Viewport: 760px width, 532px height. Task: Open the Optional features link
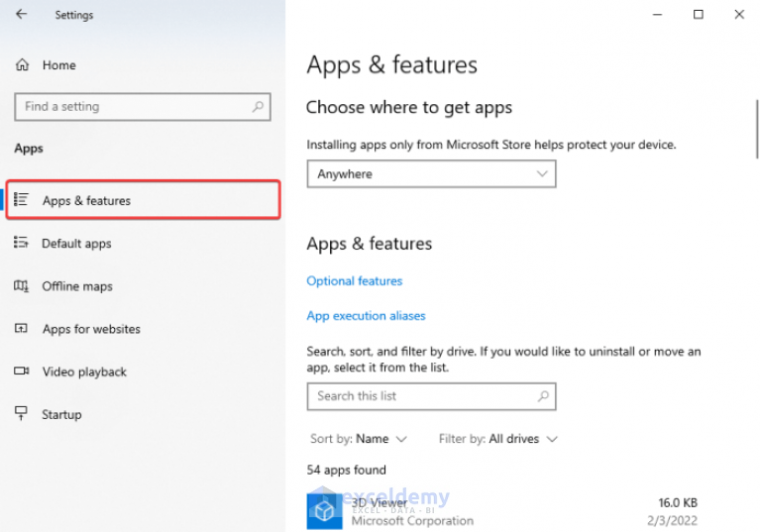(x=355, y=281)
